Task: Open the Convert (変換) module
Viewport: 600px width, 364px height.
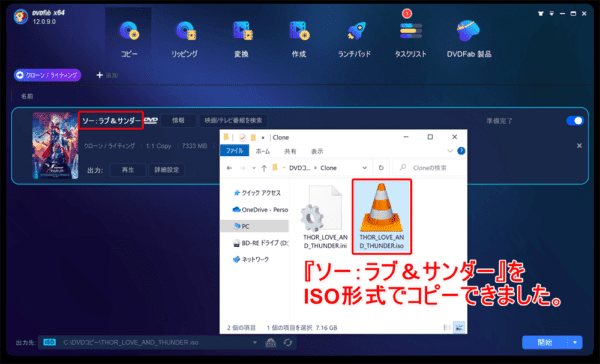Action: pyautogui.click(x=241, y=39)
